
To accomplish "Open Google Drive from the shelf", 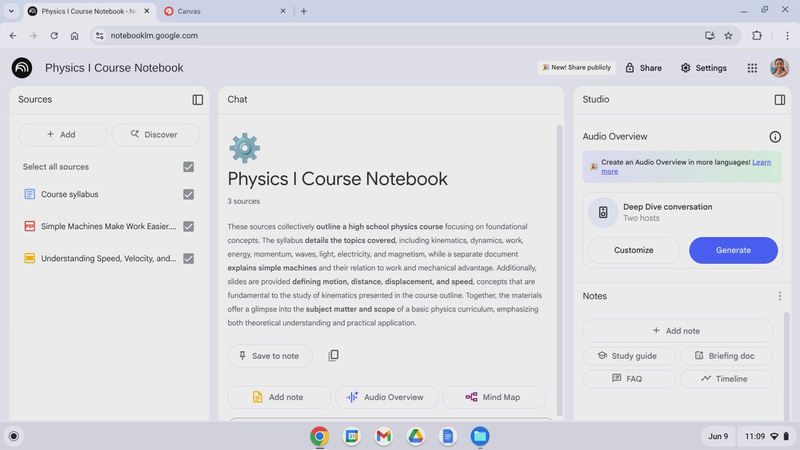I will coord(416,436).
